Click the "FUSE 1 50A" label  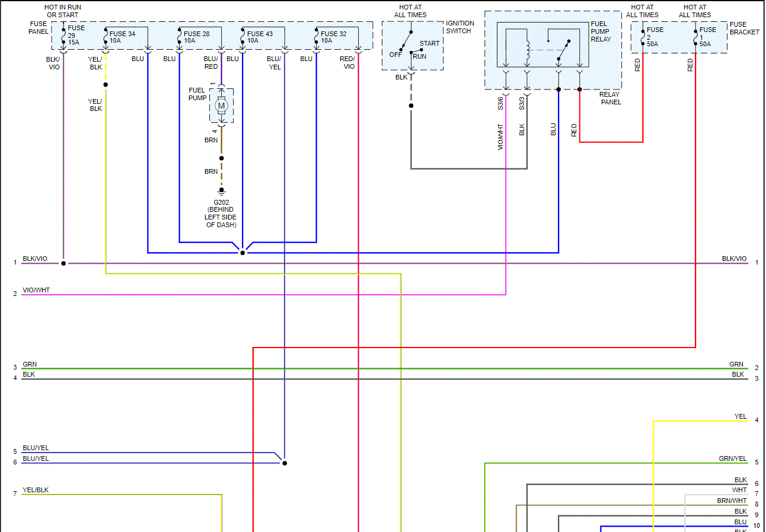(708, 37)
